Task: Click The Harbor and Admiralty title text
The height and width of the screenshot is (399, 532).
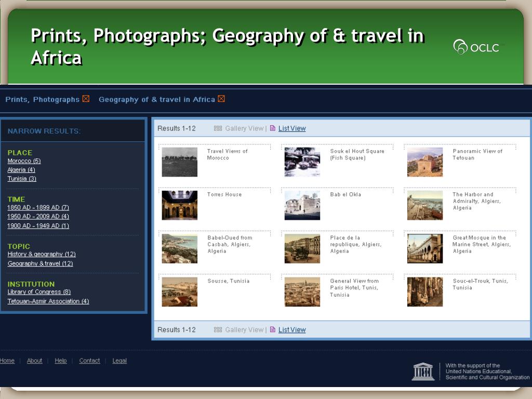Action: pos(477,201)
